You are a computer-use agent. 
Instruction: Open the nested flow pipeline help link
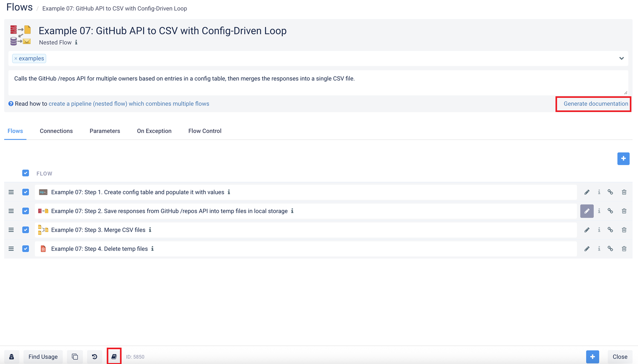click(x=129, y=104)
